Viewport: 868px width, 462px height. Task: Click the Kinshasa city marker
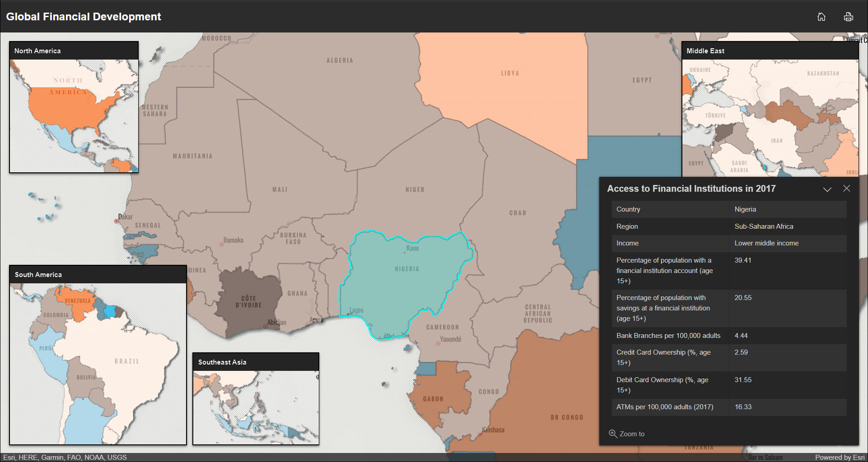point(480,434)
